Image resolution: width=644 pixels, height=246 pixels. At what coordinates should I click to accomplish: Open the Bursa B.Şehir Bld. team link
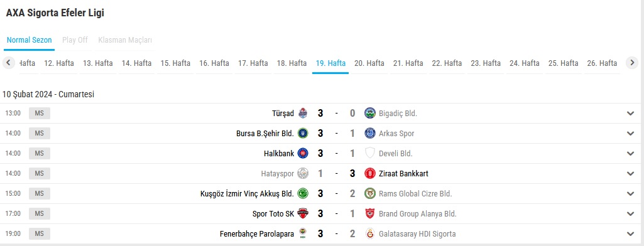265,134
